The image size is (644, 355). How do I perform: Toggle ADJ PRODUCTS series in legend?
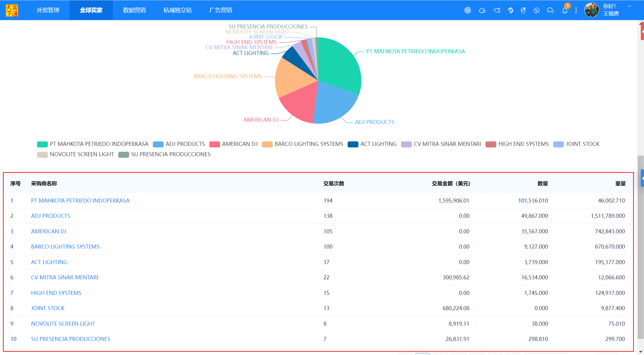(179, 144)
